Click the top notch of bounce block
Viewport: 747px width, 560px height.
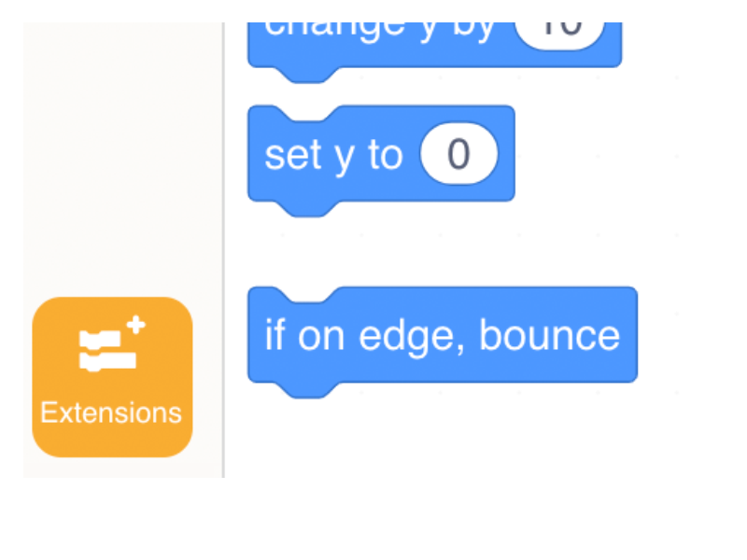coord(309,295)
